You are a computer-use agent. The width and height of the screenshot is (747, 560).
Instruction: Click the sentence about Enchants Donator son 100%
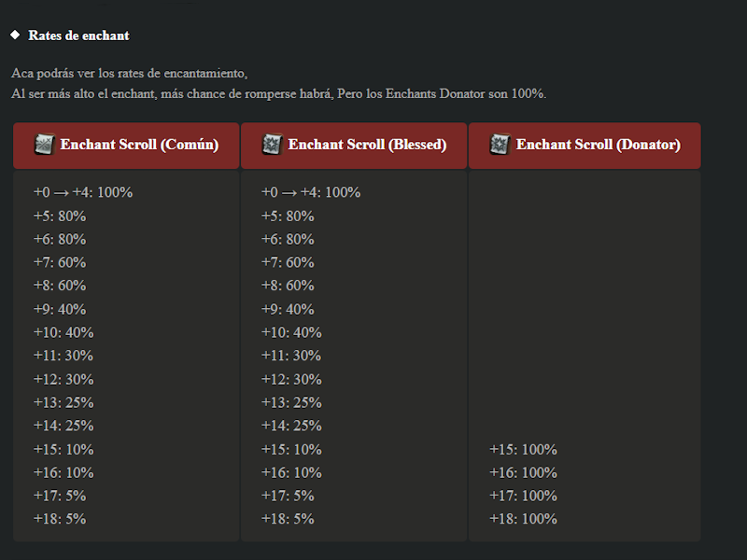tap(278, 94)
